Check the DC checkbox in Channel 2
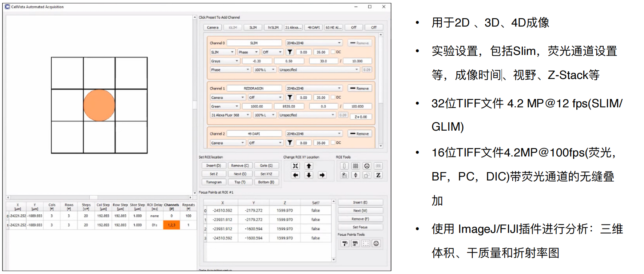Image resolution: width=644 pixels, height=274 pixels. (x=333, y=143)
